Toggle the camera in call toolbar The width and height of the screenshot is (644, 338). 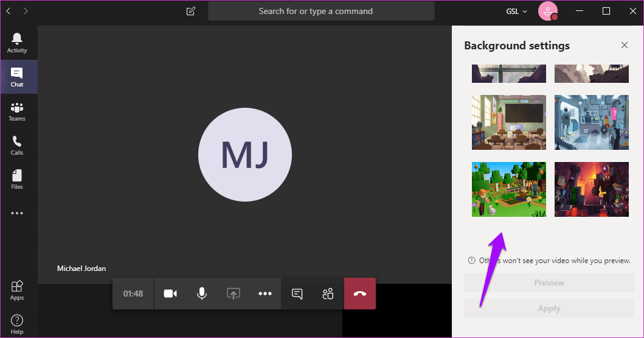(x=170, y=294)
